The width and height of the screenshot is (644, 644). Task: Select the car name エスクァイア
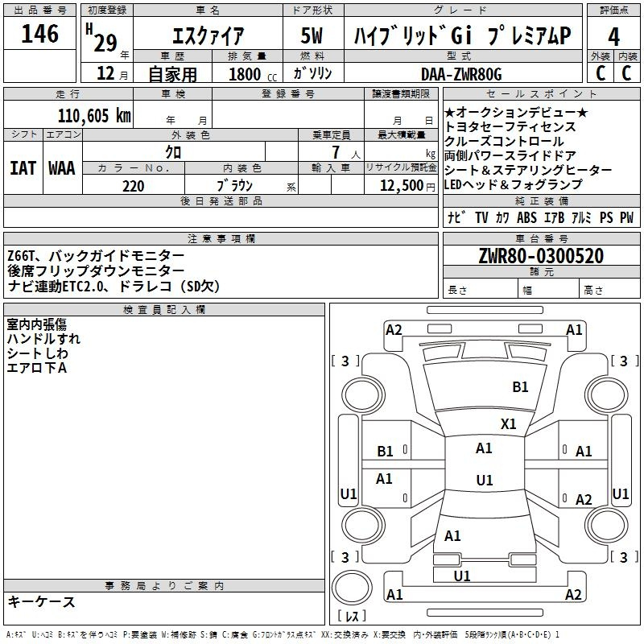(x=209, y=37)
